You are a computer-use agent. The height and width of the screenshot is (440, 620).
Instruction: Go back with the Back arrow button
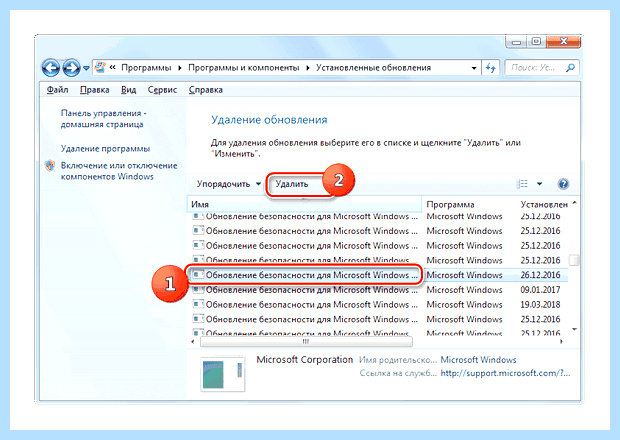(x=51, y=68)
